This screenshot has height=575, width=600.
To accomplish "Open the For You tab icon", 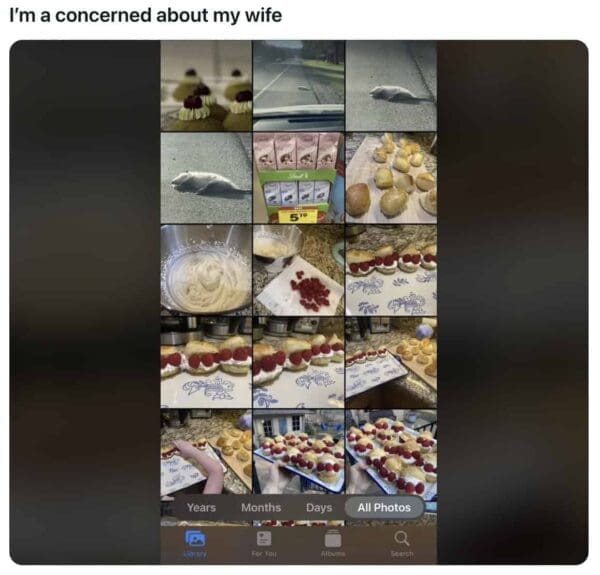I will point(264,538).
